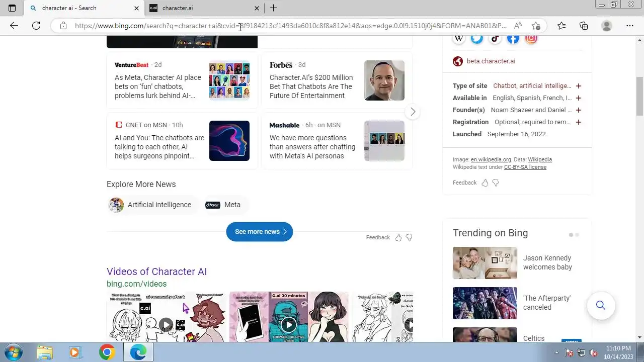644x362 pixels.
Task: Play the 'C.ai 30 minutes' video
Action: pyautogui.click(x=288, y=325)
